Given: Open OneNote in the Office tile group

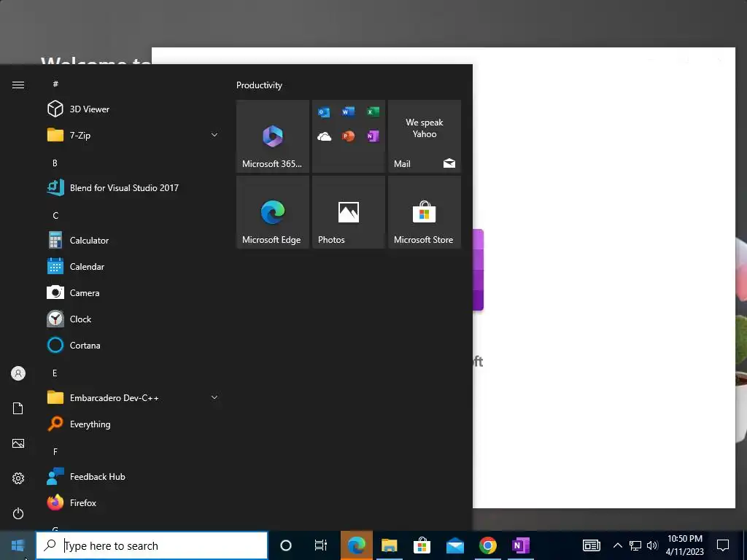Looking at the screenshot, I should (373, 136).
